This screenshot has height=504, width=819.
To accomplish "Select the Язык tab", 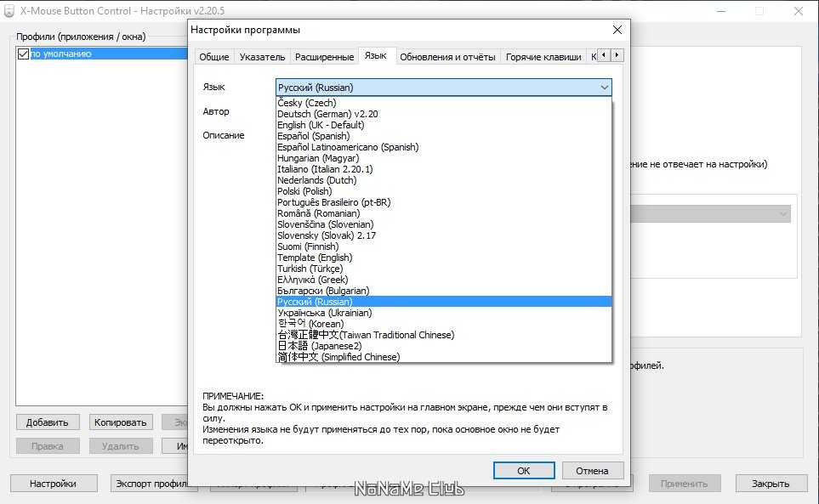I will [x=376, y=55].
